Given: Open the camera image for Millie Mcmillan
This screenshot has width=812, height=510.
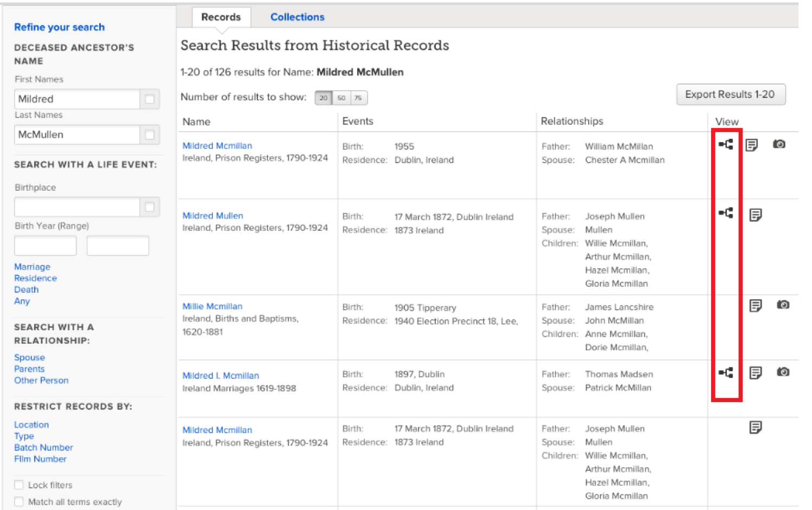Looking at the screenshot, I should (783, 305).
